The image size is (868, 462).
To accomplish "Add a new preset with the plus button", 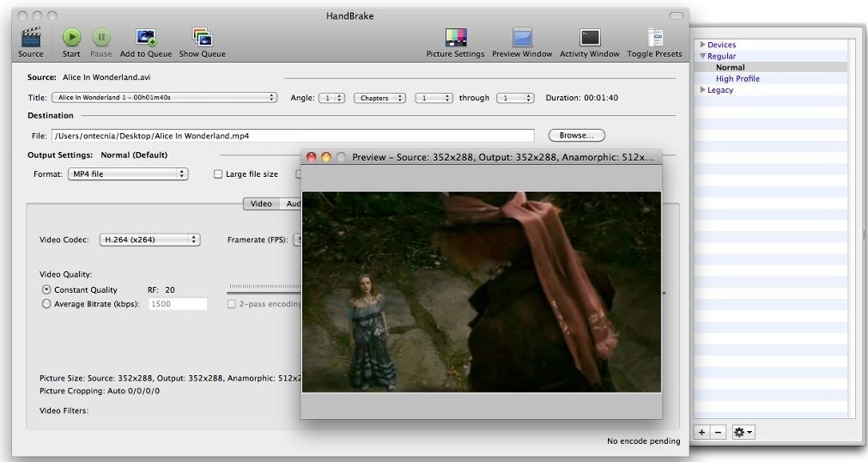I will point(701,432).
